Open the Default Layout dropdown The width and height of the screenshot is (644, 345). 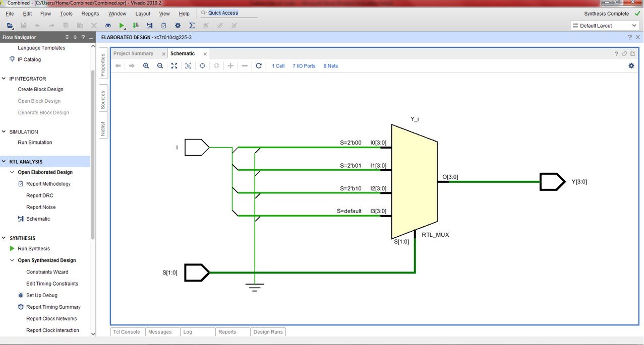606,26
